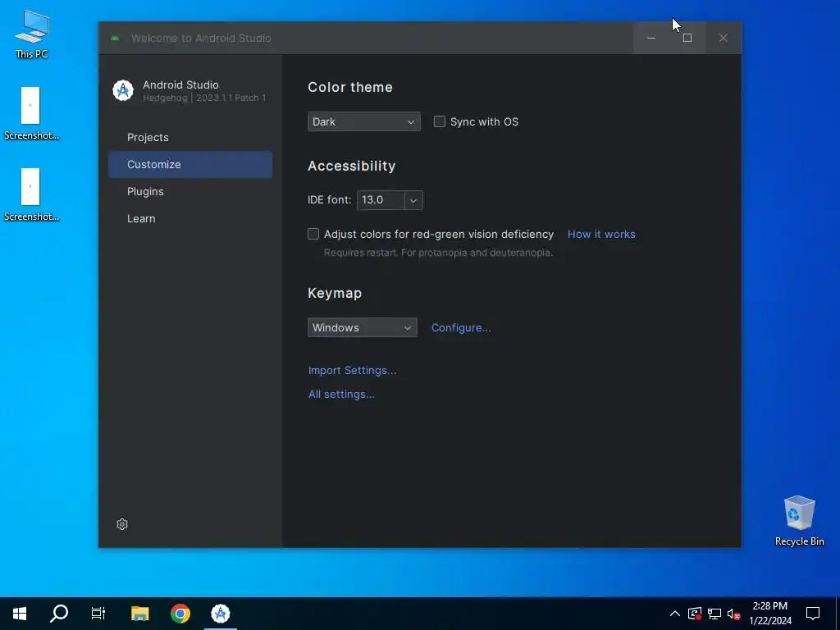
Task: Go to the Projects section
Action: tap(190, 137)
